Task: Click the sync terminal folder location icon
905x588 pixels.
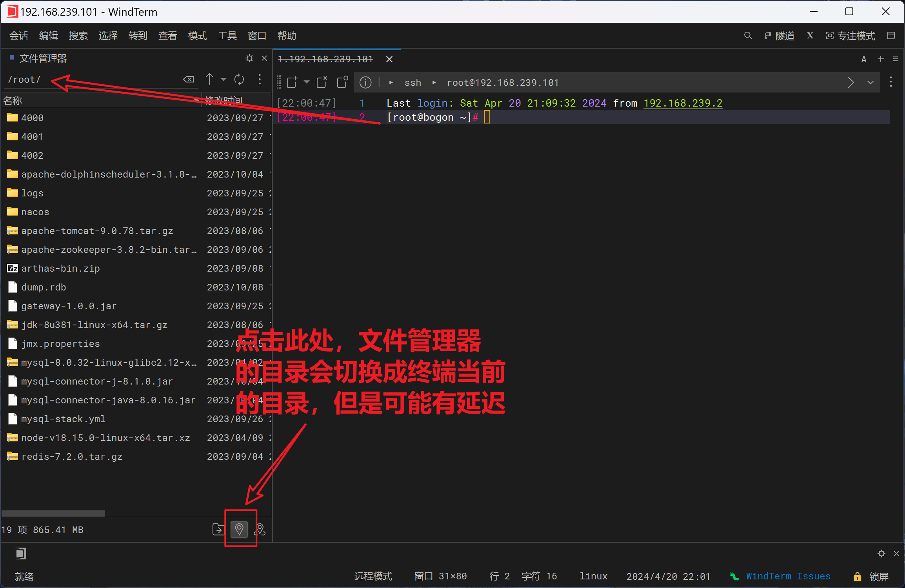Action: tap(239, 530)
